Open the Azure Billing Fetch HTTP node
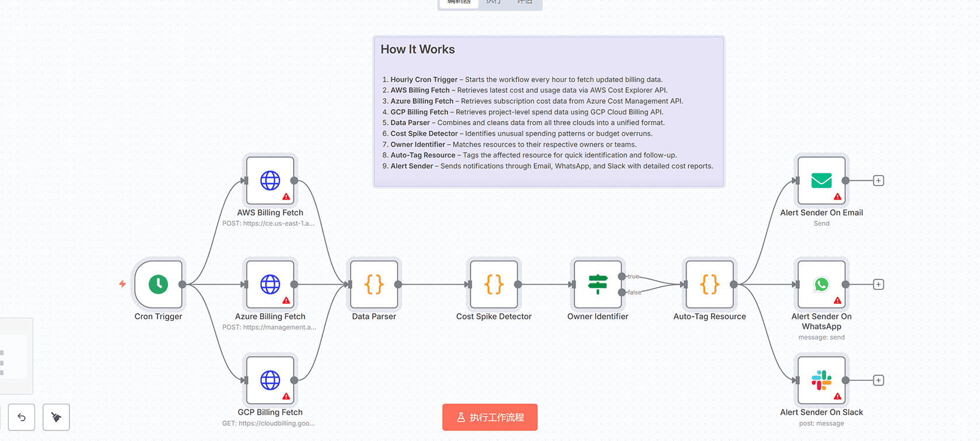This screenshot has height=441, width=980. coord(269,284)
